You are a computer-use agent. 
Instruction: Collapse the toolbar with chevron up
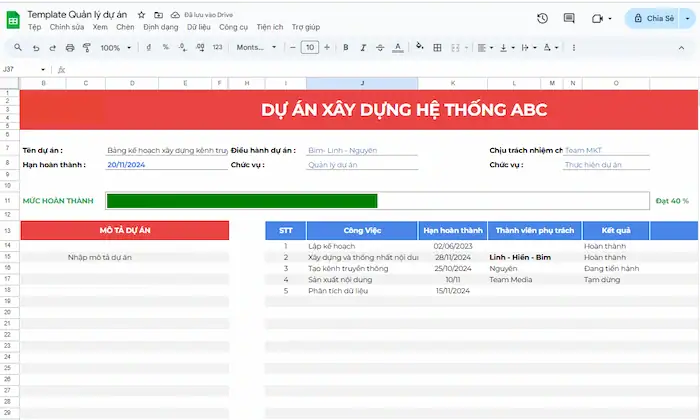(x=681, y=48)
